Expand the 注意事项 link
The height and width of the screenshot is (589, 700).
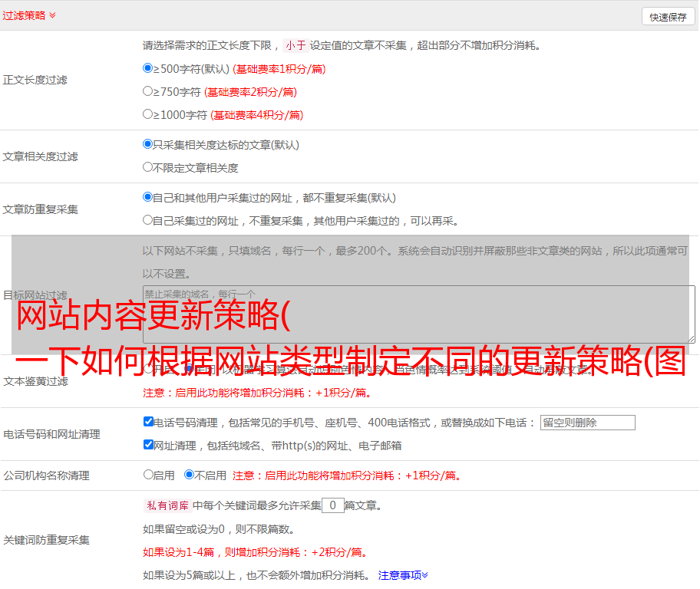403,575
